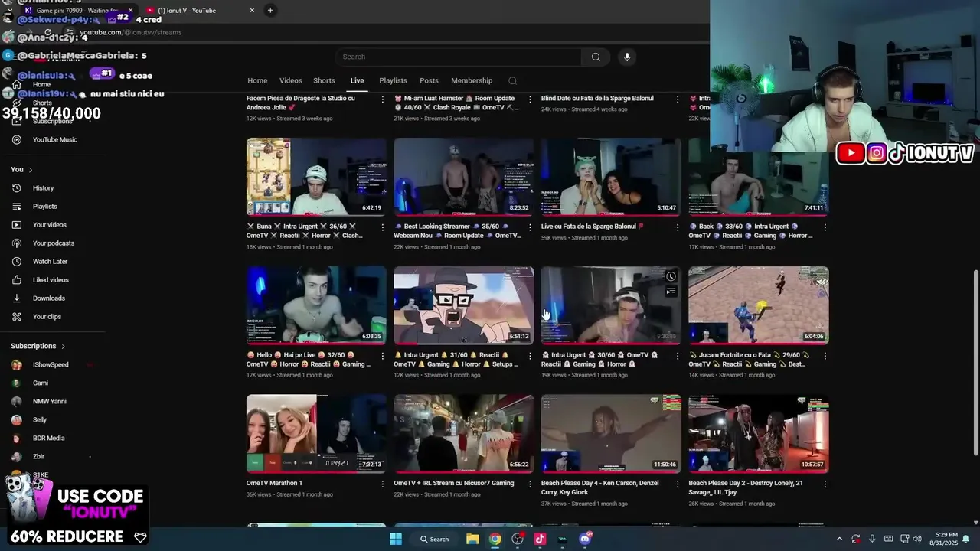Open Facem Piesa de Dragoste title link
Image resolution: width=980 pixels, height=551 pixels.
point(301,103)
